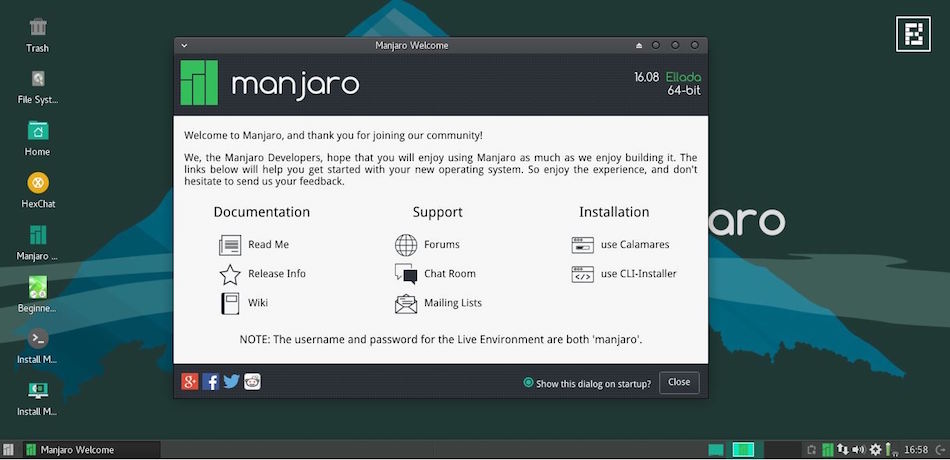Open the Manjaro desktop shortcut icon
Screen dimensions: 950x460
pyautogui.click(x=38, y=235)
